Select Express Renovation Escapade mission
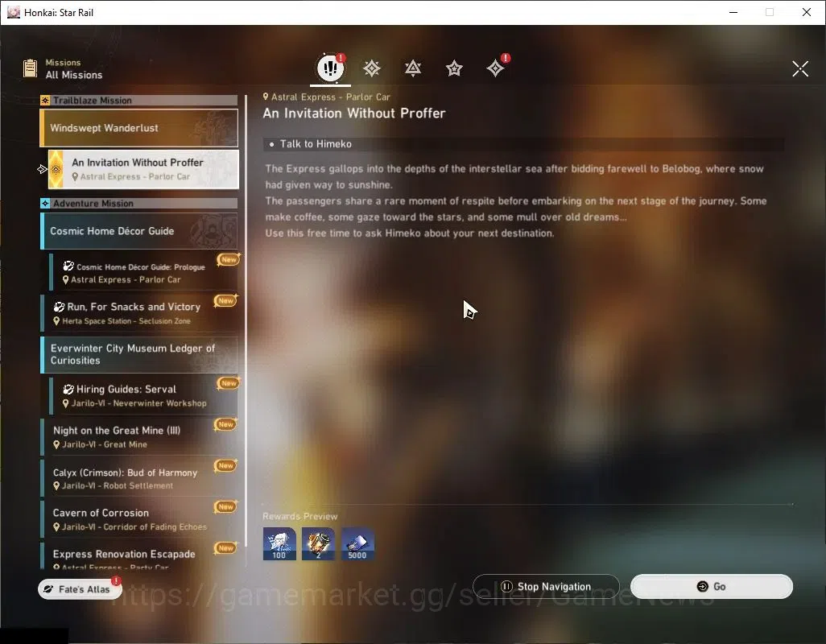The width and height of the screenshot is (826, 644). (x=139, y=556)
